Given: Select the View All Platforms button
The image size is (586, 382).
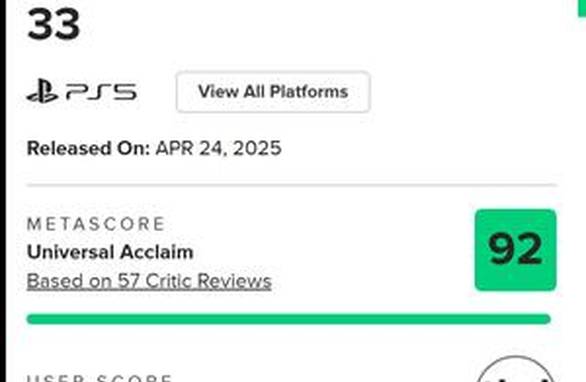Looking at the screenshot, I should (x=273, y=92).
